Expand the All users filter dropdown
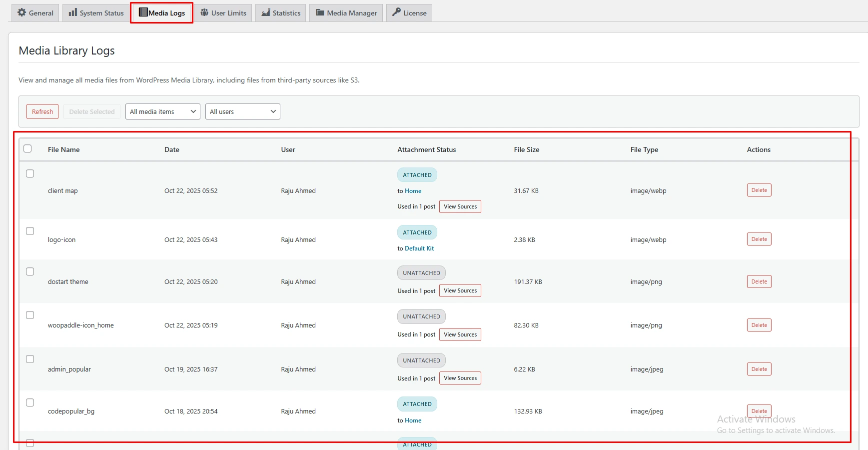Screen dimensions: 868x450 (x=242, y=111)
